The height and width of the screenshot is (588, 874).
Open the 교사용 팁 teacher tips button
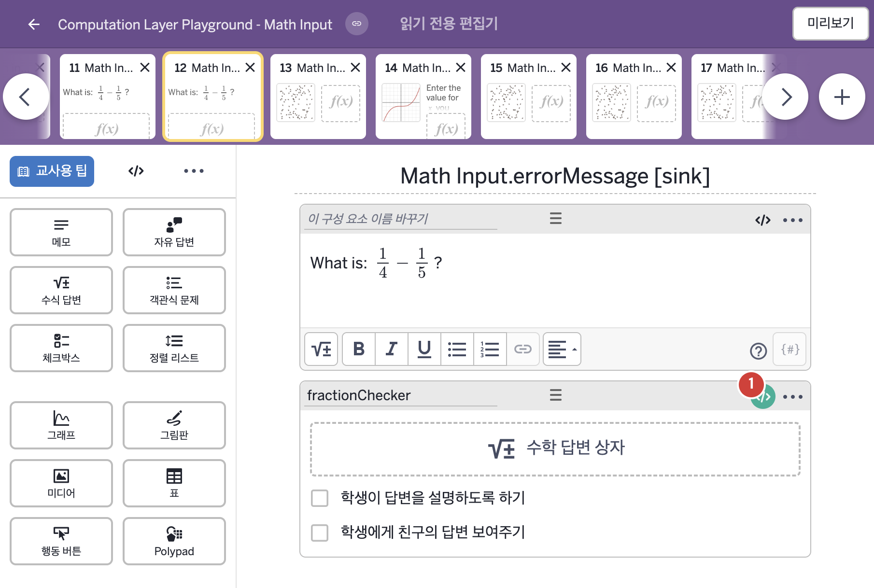pos(52,171)
